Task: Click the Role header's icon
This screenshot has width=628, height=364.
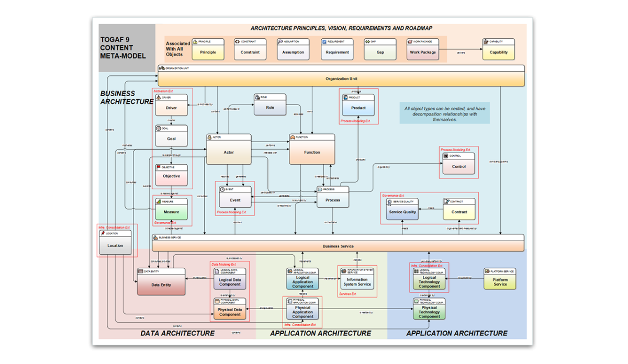Action: [x=257, y=97]
